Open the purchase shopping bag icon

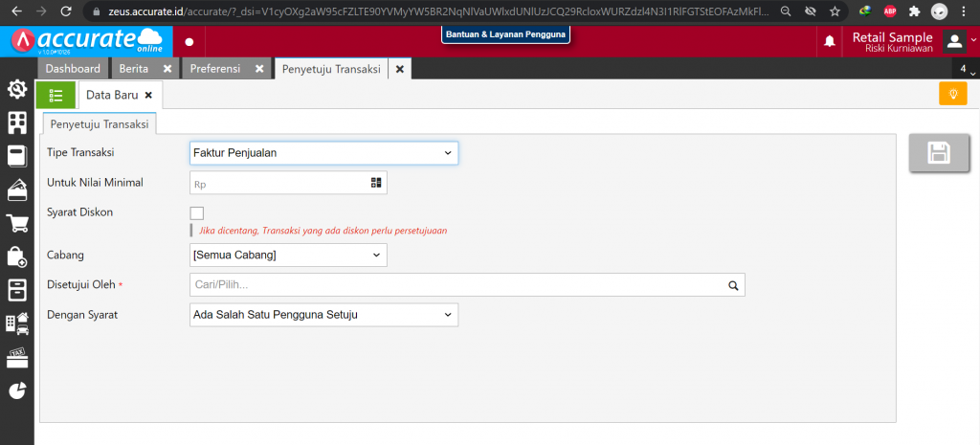17,256
